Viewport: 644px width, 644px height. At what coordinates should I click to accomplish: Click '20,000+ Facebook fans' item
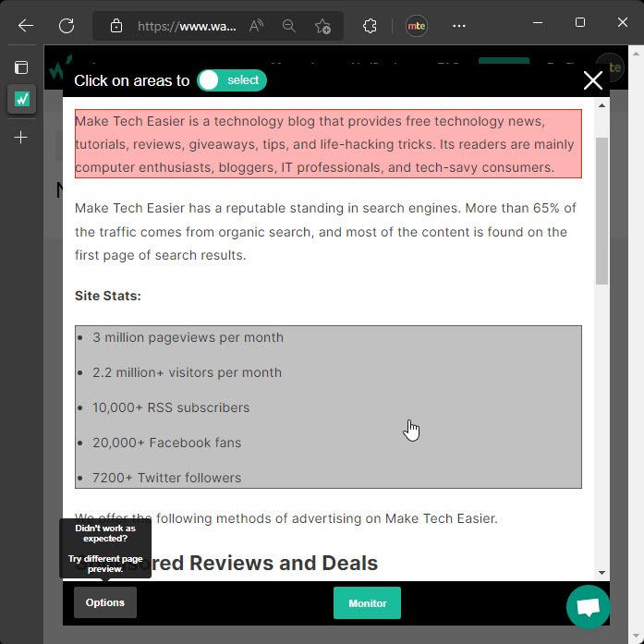[166, 443]
